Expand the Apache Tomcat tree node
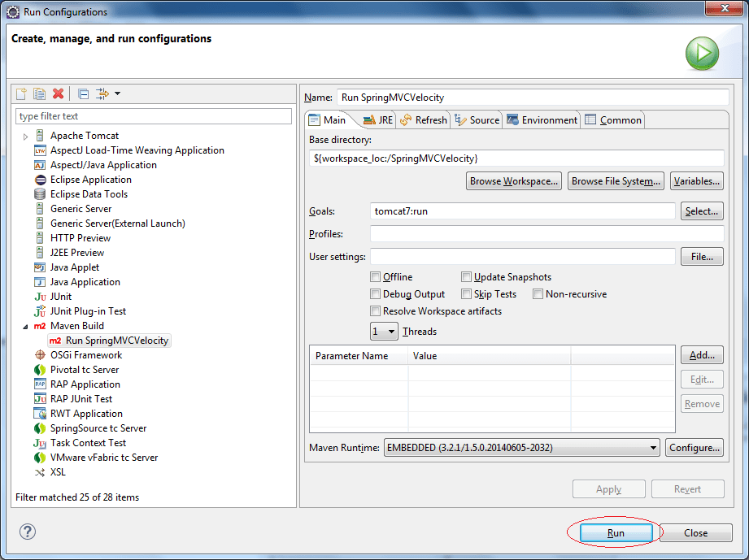Viewport: 749px width, 560px height. pyautogui.click(x=25, y=137)
